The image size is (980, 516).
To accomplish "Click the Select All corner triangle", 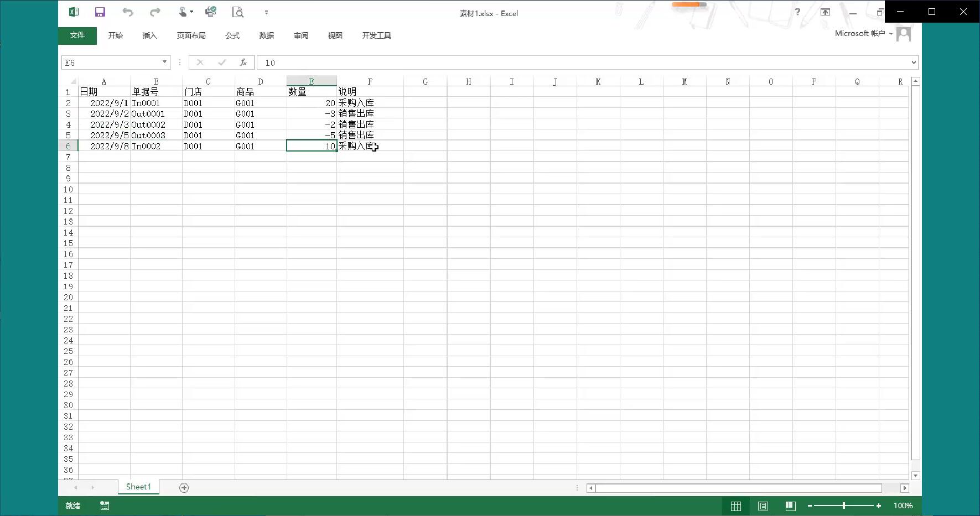I will pos(72,81).
